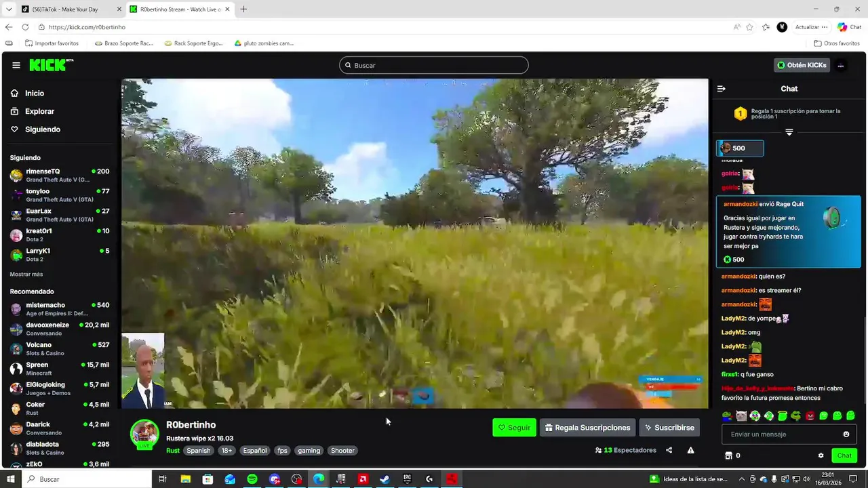The width and height of the screenshot is (868, 488).
Task: Open the Otros favoritos folder
Action: point(837,43)
